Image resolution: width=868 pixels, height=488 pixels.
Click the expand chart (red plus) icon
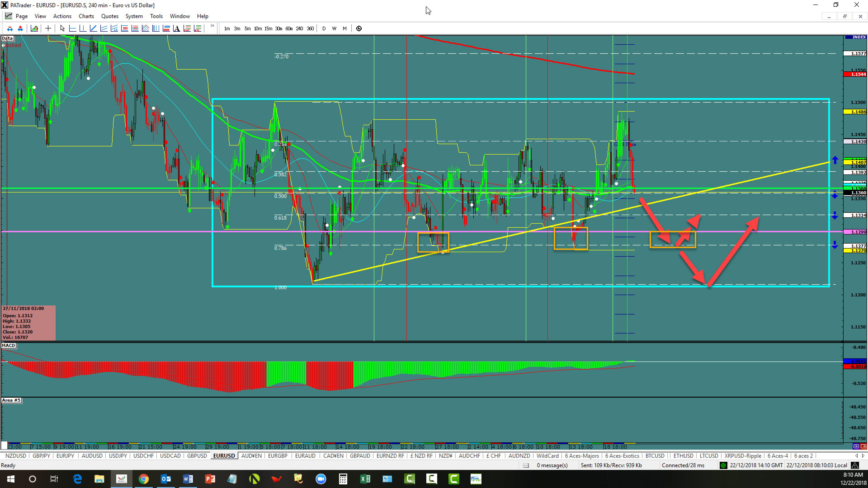pos(20,29)
